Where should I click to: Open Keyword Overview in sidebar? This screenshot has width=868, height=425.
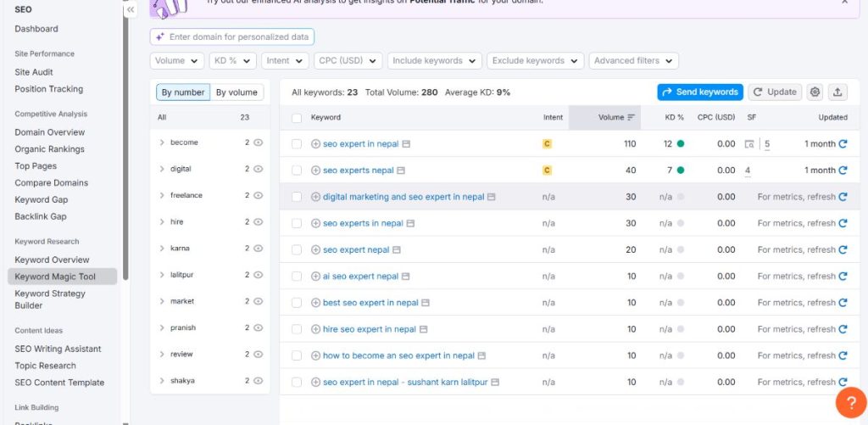point(52,260)
